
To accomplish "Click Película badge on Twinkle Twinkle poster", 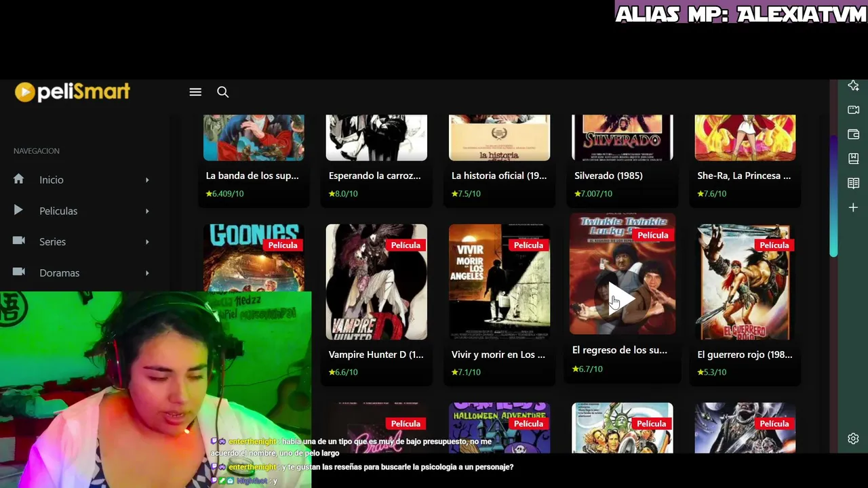I will (x=652, y=235).
